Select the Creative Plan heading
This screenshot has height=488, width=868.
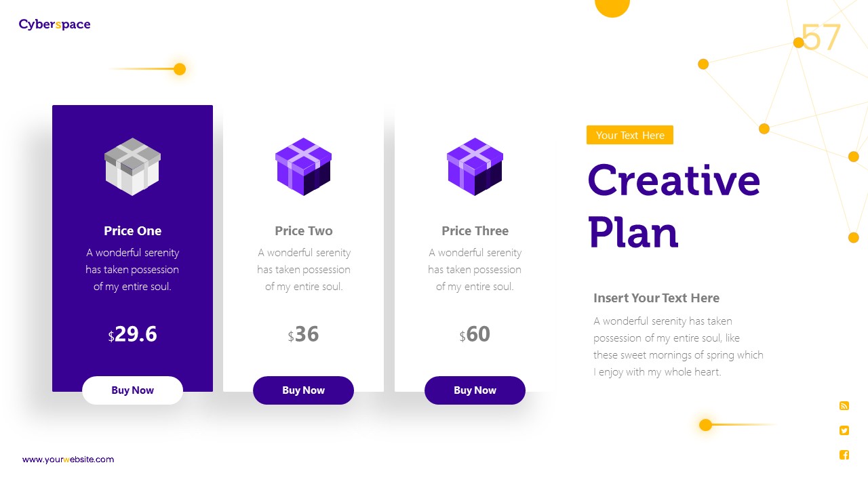673,206
